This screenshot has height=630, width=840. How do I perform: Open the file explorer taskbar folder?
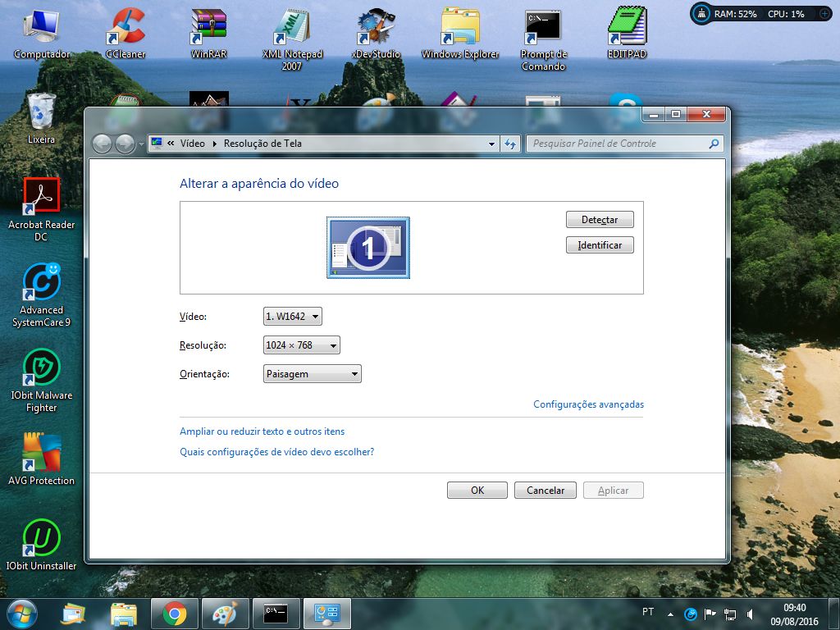(x=125, y=614)
